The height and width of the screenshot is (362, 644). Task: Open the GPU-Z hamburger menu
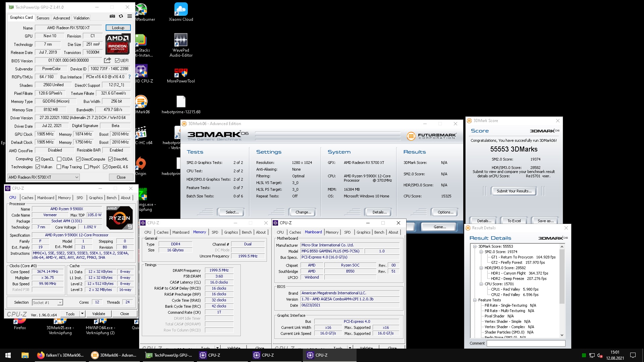(129, 16)
